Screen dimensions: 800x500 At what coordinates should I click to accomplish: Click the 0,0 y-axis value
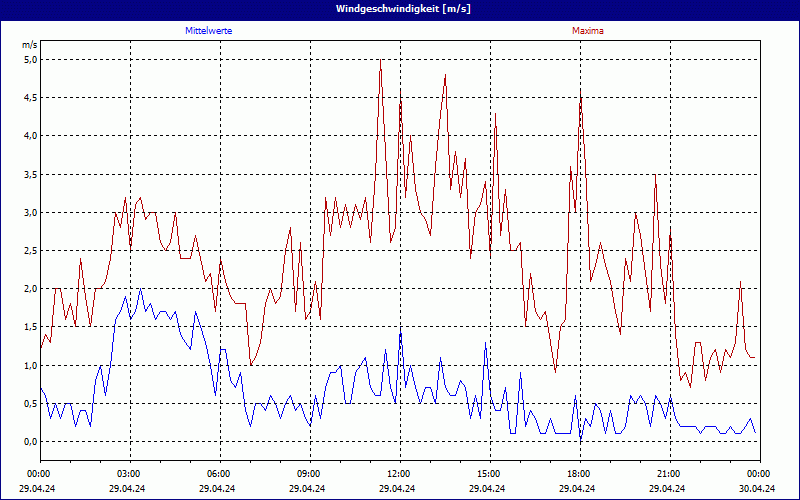[30, 441]
